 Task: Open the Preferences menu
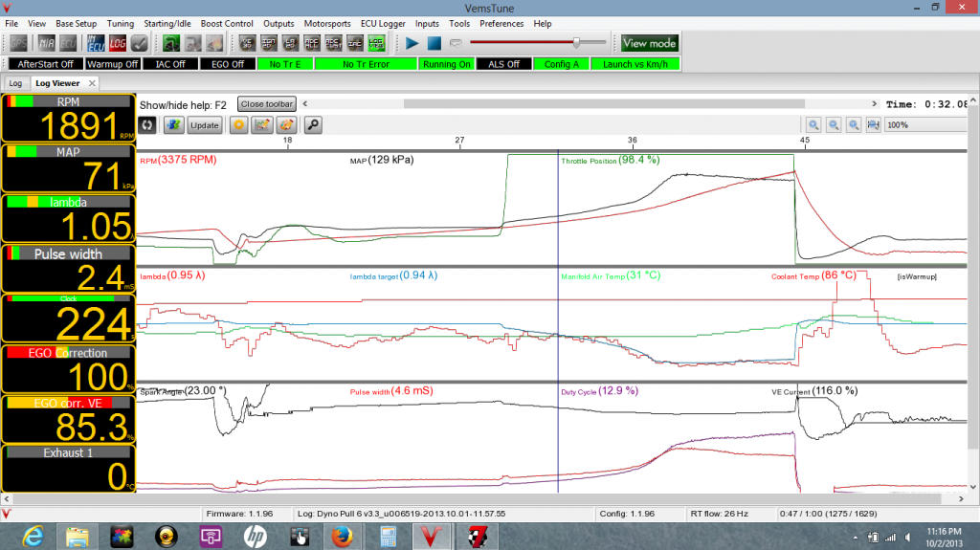tap(501, 23)
